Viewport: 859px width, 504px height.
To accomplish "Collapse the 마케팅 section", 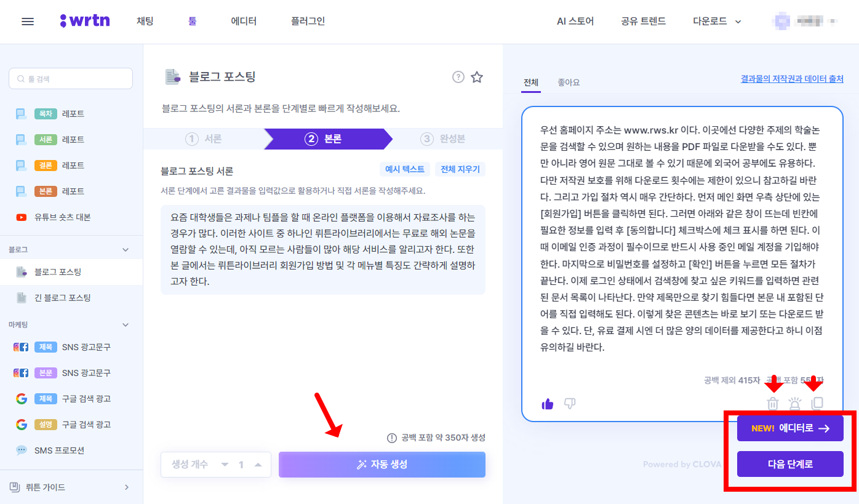I will tap(125, 324).
